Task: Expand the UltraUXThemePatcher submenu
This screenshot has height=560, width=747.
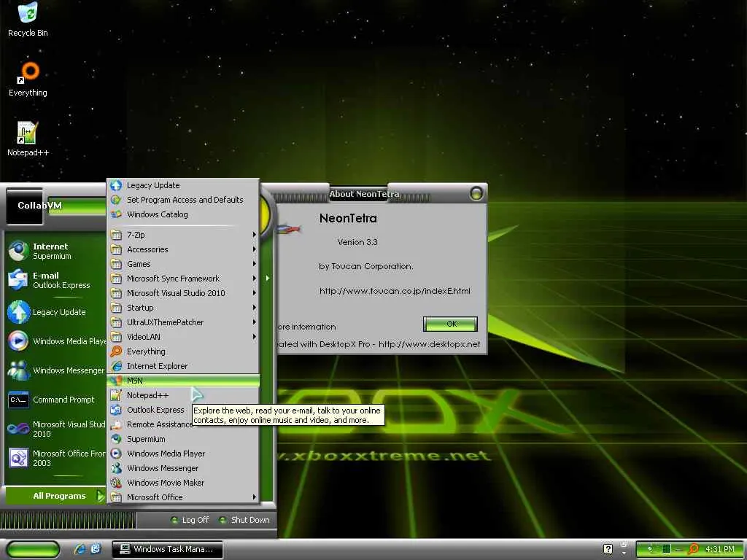Action: point(183,322)
